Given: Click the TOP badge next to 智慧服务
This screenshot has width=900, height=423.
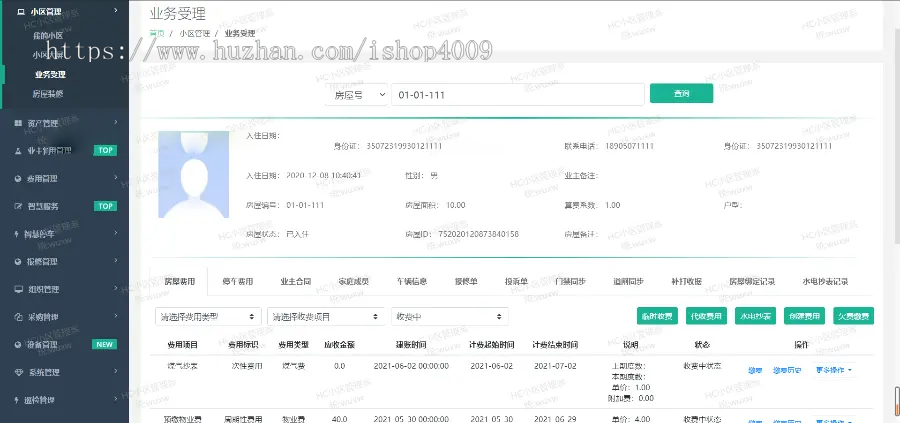Looking at the screenshot, I should click(105, 206).
